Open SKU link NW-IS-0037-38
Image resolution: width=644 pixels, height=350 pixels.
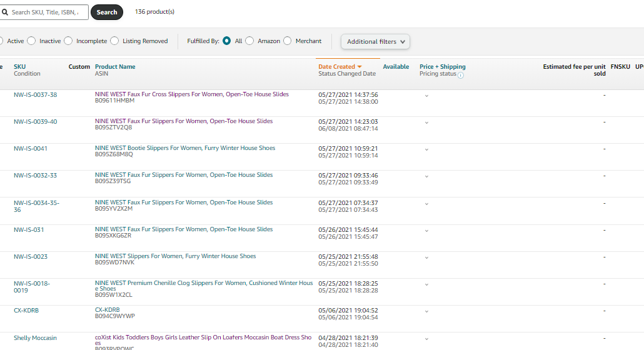click(35, 95)
